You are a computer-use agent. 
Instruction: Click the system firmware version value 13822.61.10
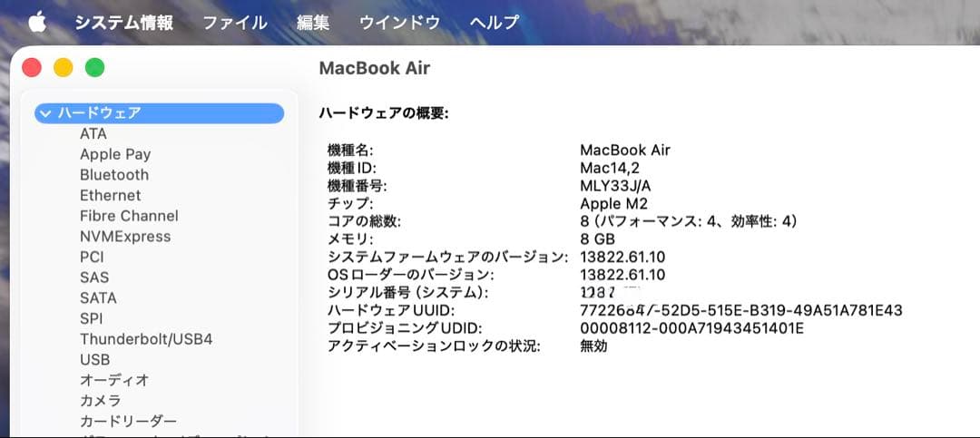coord(622,257)
